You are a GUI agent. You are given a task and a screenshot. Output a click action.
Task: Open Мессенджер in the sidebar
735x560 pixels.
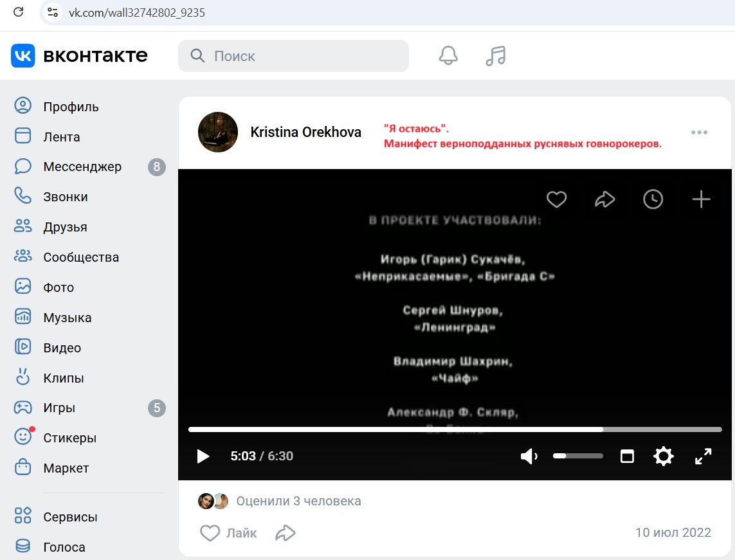pos(82,167)
